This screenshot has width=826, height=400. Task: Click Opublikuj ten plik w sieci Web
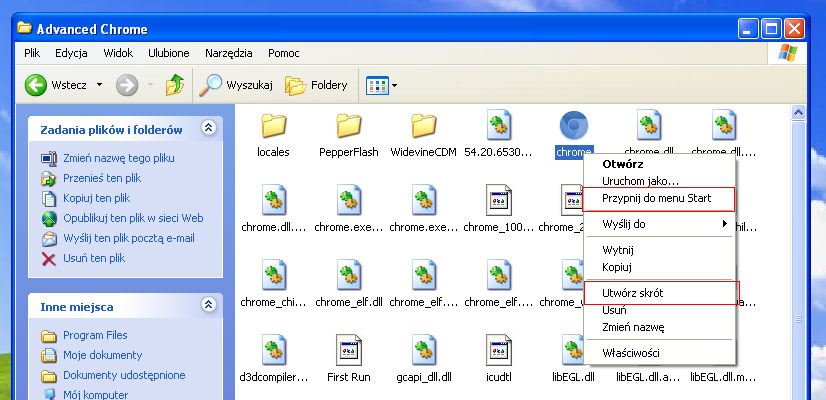coord(133,218)
